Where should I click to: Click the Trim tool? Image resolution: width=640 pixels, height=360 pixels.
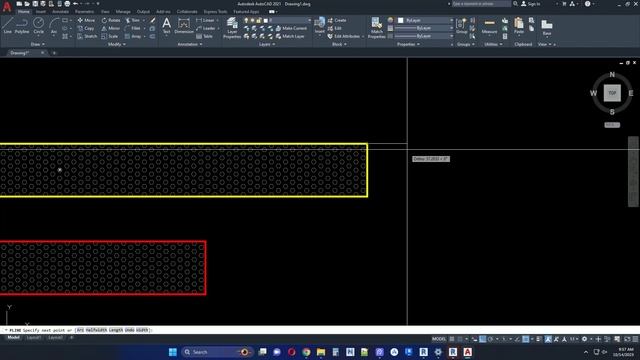[x=133, y=20]
